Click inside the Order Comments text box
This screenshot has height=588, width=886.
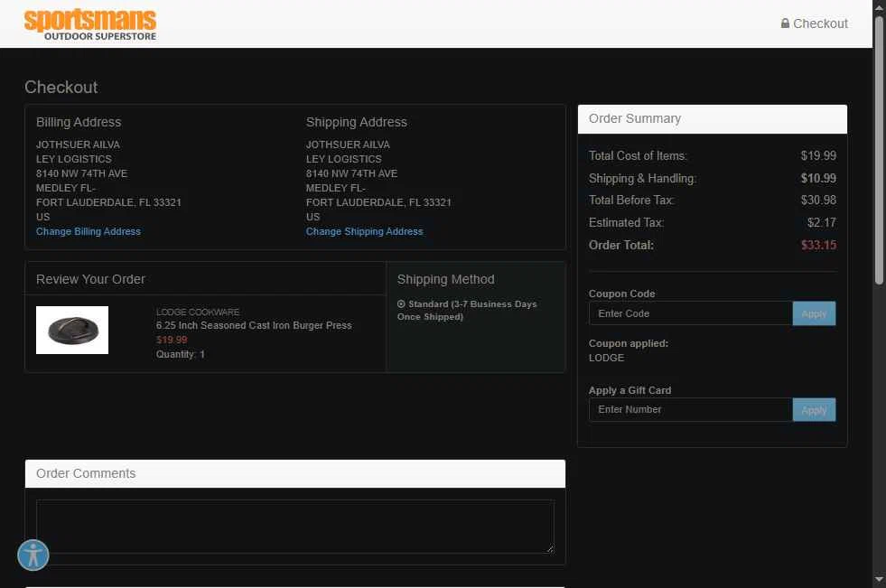(295, 527)
